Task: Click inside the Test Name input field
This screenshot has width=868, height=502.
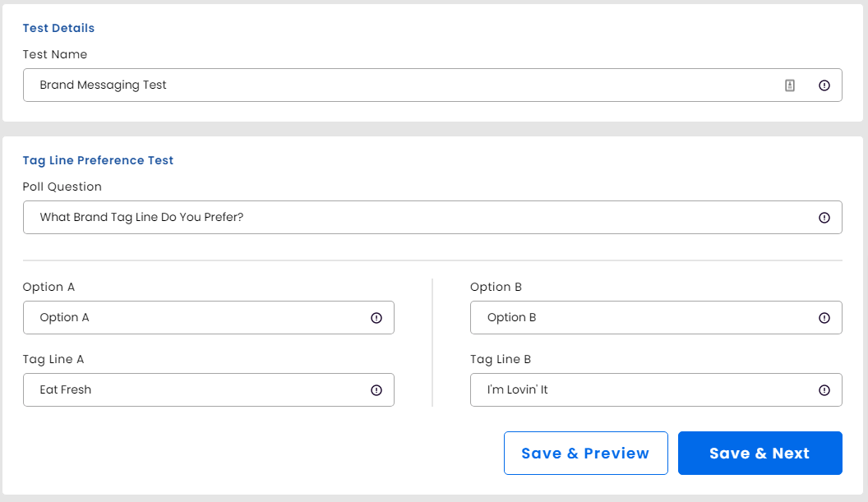Action: click(329, 85)
